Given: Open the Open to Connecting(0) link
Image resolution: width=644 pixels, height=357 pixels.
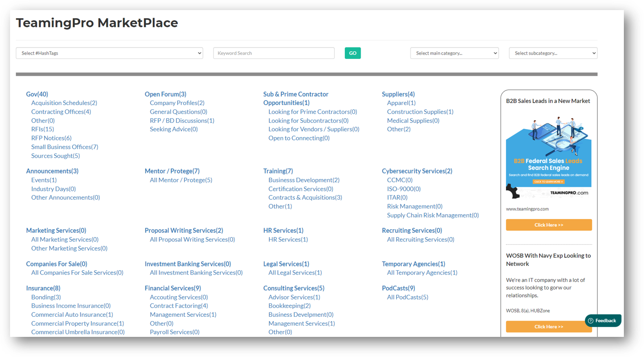Looking at the screenshot, I should (x=299, y=138).
